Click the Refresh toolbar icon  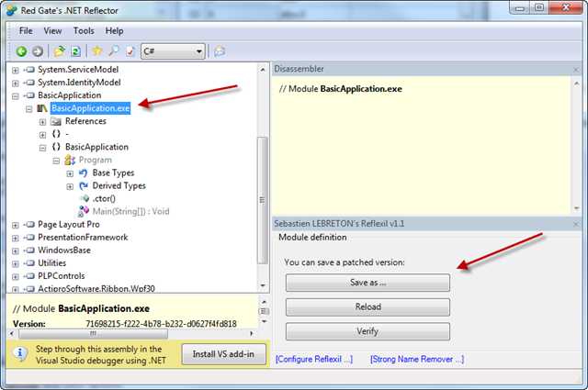coord(75,51)
